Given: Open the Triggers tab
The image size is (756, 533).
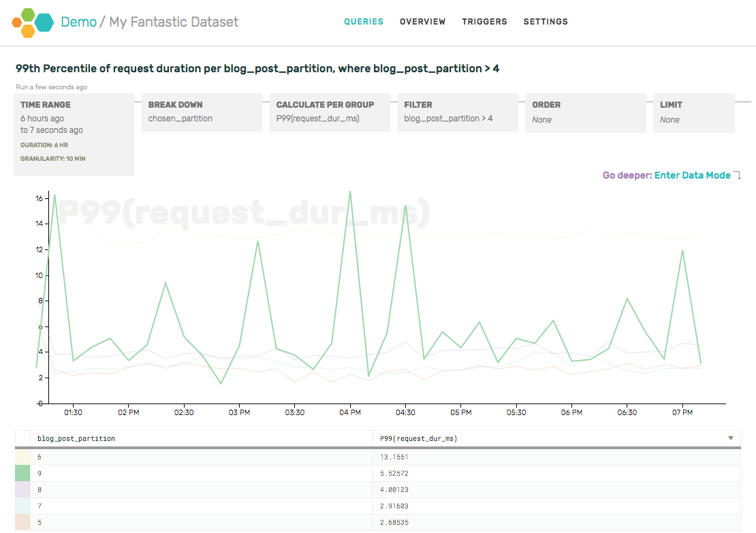Looking at the screenshot, I should pos(484,22).
